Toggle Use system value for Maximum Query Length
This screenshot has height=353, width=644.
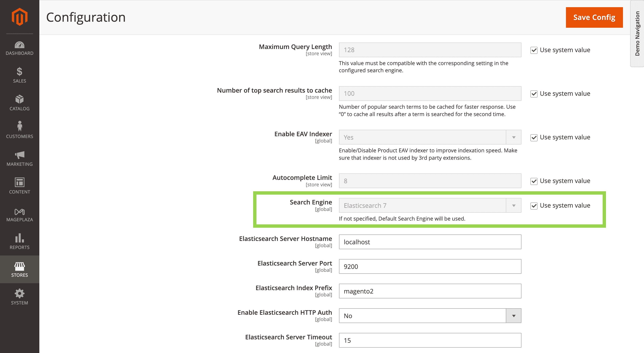[534, 50]
